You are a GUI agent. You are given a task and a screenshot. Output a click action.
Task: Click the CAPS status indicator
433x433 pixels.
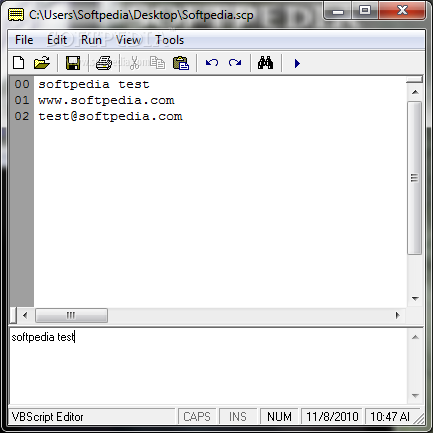pyautogui.click(x=197, y=417)
